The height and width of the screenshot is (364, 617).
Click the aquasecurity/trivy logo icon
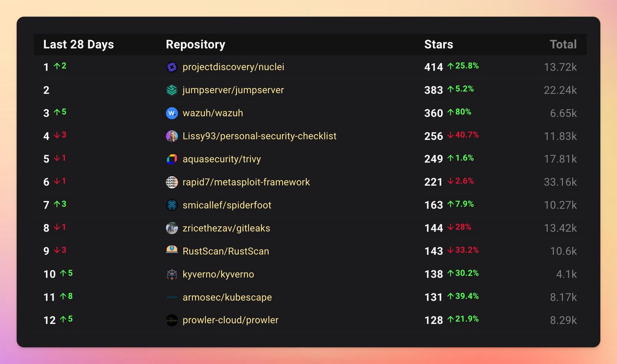[172, 159]
